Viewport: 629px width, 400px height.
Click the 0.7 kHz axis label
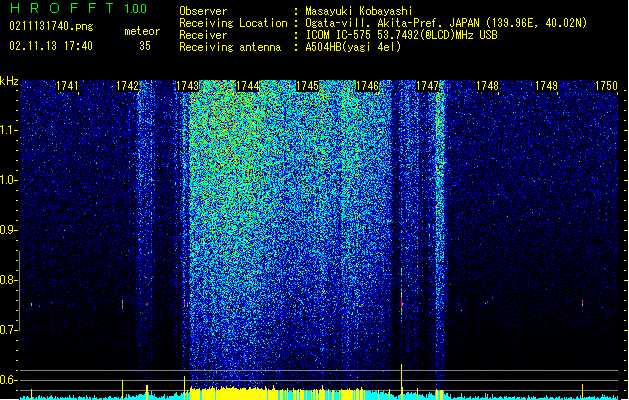click(8, 330)
